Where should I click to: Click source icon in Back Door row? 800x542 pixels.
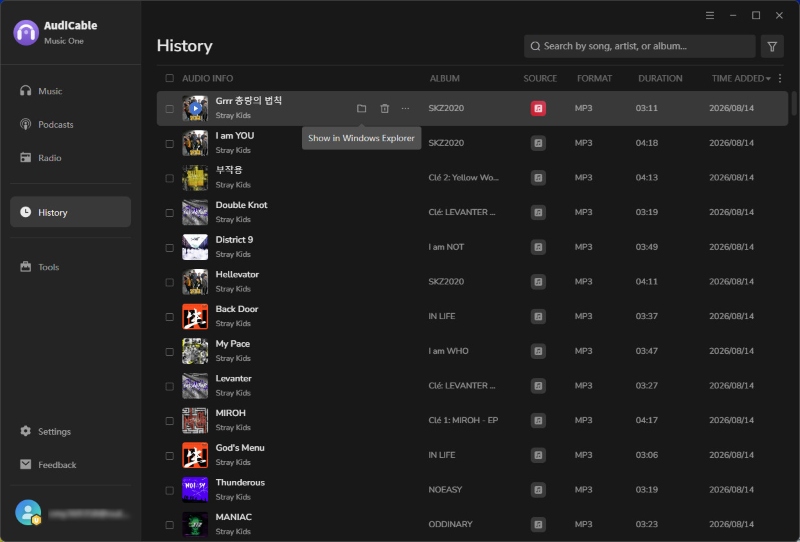click(538, 316)
